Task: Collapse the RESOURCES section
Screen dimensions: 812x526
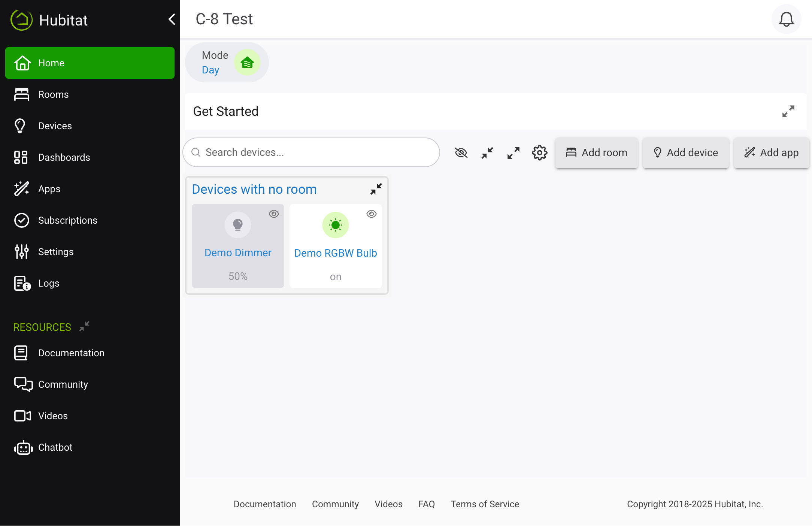Action: pyautogui.click(x=84, y=326)
